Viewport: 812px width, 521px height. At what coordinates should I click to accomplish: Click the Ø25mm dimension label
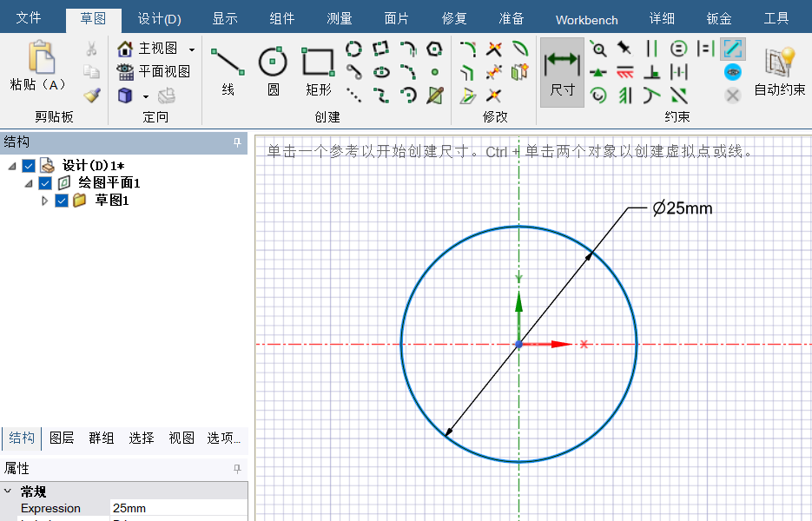tap(683, 208)
